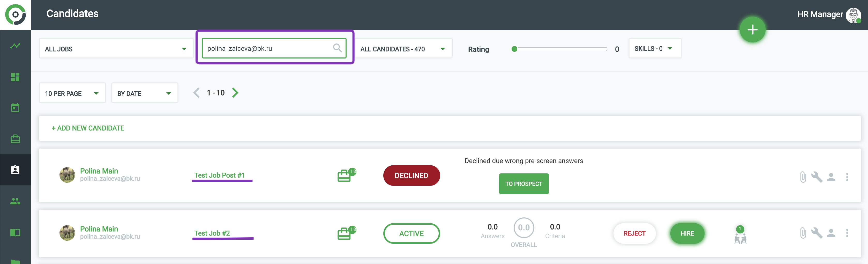The width and height of the screenshot is (868, 264).
Task: Open the dashboard grid sidebar icon
Action: coord(15,77)
